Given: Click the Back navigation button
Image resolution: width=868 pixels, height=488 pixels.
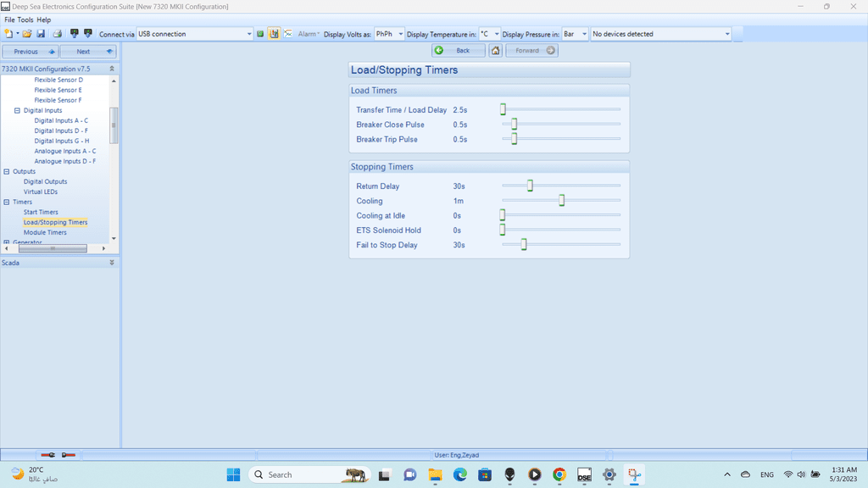Looking at the screenshot, I should 459,50.
